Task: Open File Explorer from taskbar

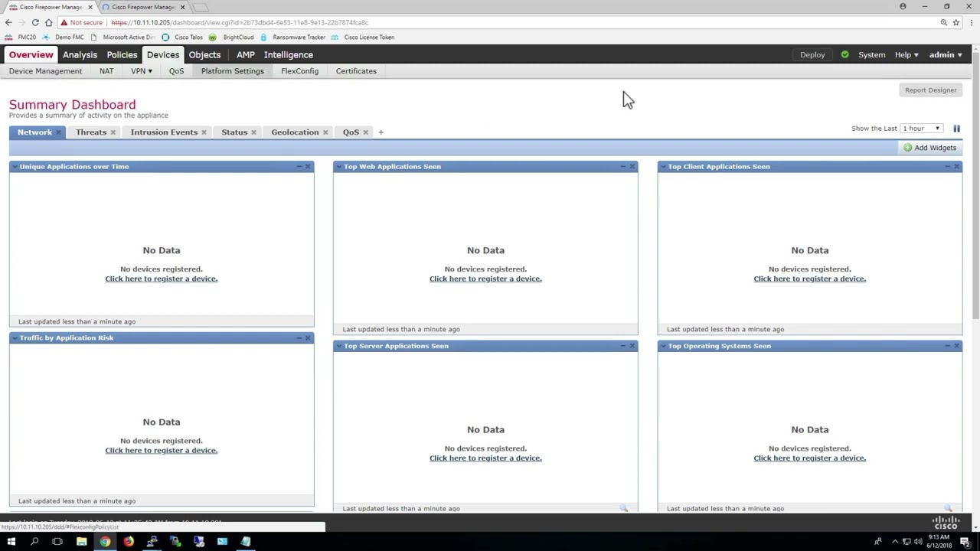Action: [x=81, y=542]
